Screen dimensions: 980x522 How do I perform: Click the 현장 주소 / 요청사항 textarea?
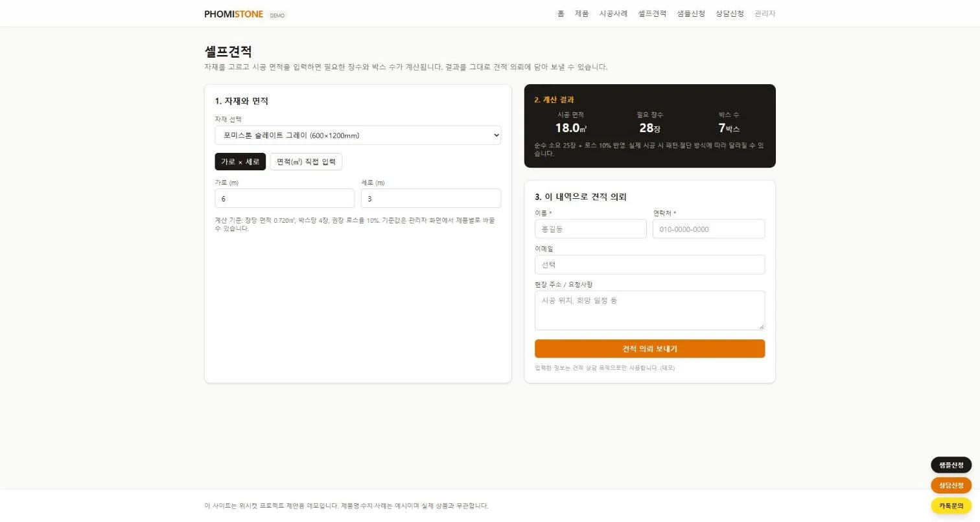(x=649, y=310)
